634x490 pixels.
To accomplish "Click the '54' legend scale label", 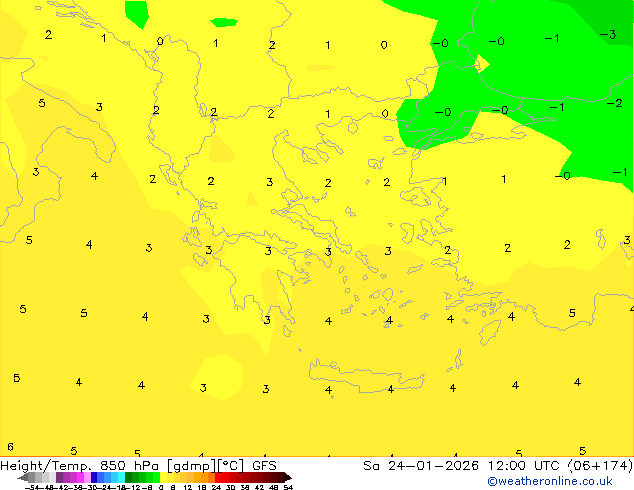I will click(x=288, y=487).
